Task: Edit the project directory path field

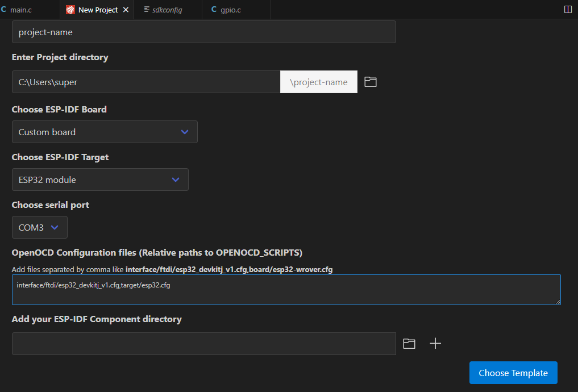Action: (146, 82)
